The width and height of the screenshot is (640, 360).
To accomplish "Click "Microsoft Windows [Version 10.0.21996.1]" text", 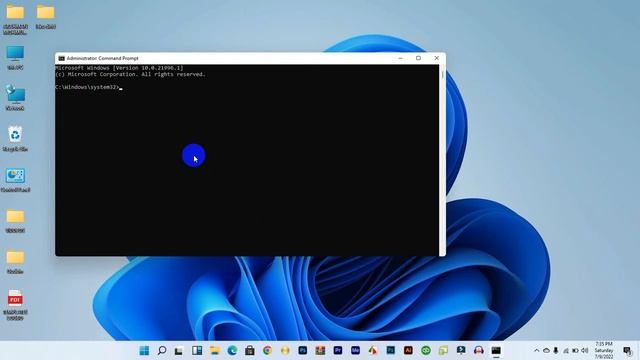I will point(119,68).
